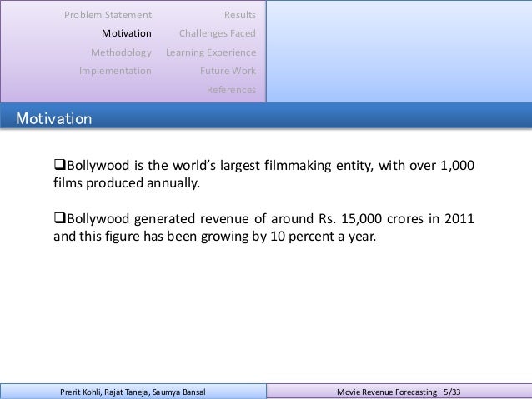
Task: Click the footer title 'Movie Revenue Forecasting'
Action: (387, 392)
